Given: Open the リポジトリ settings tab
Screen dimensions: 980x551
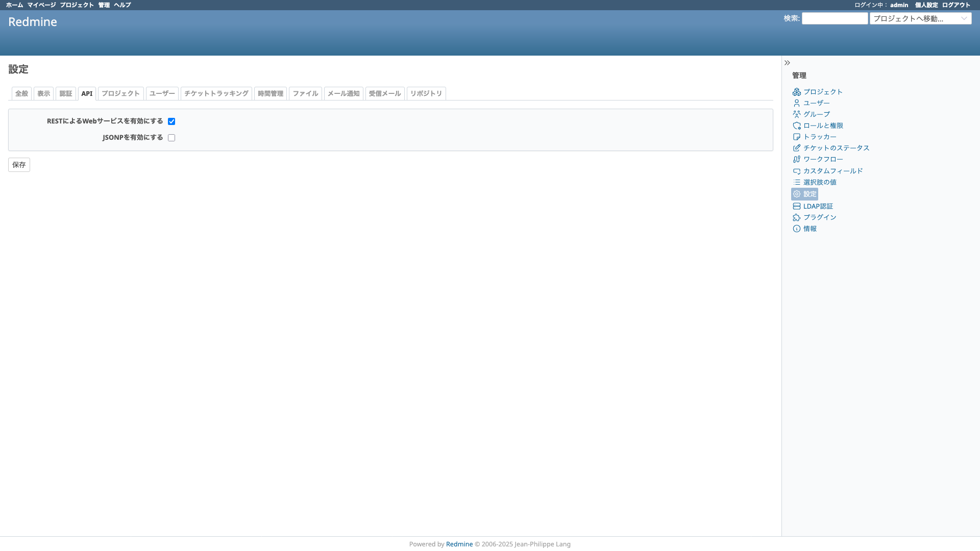Looking at the screenshot, I should [426, 93].
